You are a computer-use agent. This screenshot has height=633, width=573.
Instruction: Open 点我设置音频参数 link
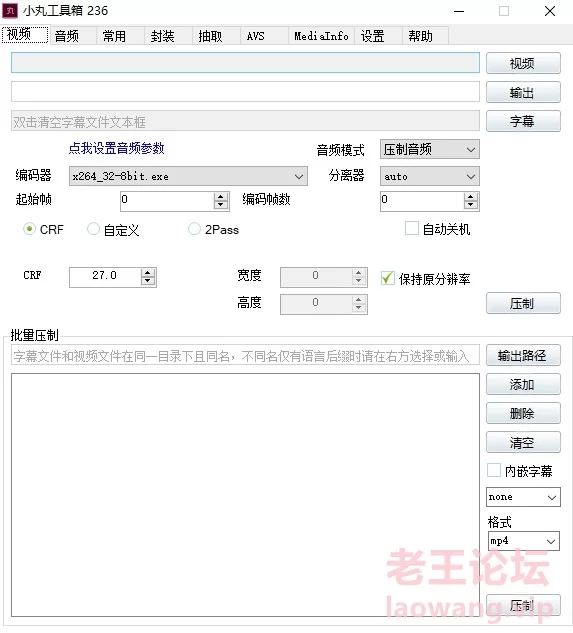click(116, 149)
